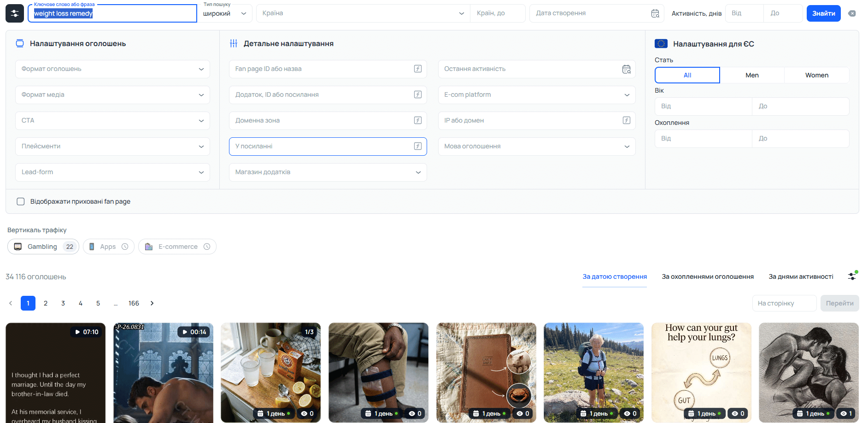Viewport: 868px width, 423px height.
Task: Click the EU flag icon
Action: 661,44
